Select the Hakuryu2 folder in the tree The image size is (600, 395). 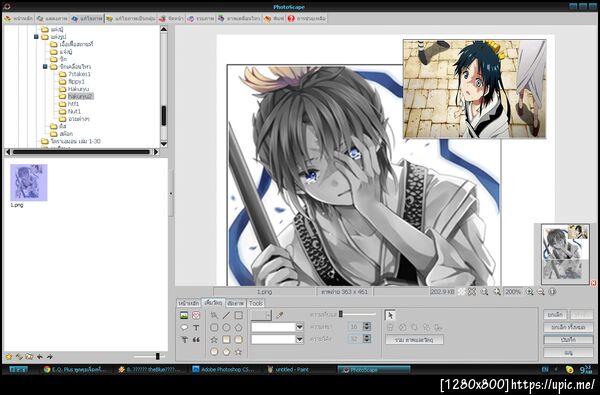pyautogui.click(x=81, y=96)
